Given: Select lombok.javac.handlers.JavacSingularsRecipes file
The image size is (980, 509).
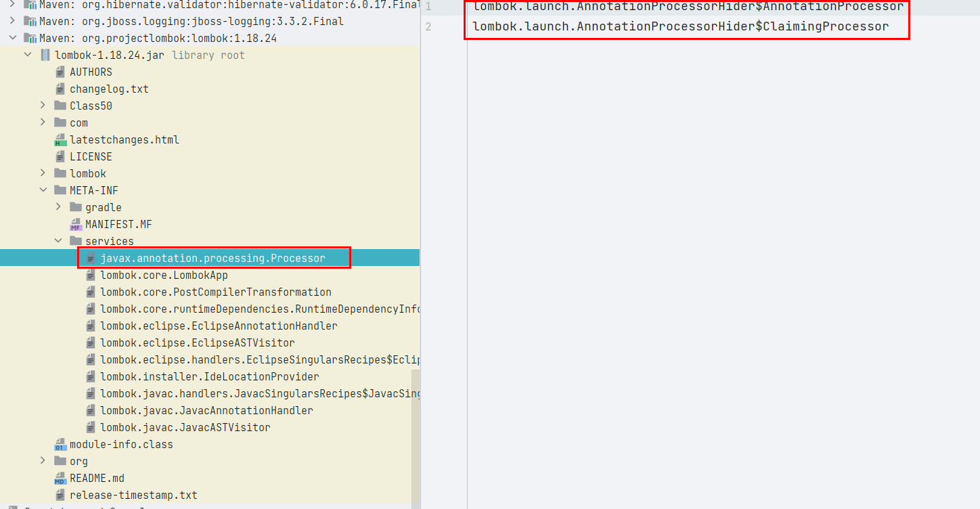Looking at the screenshot, I should coord(260,393).
